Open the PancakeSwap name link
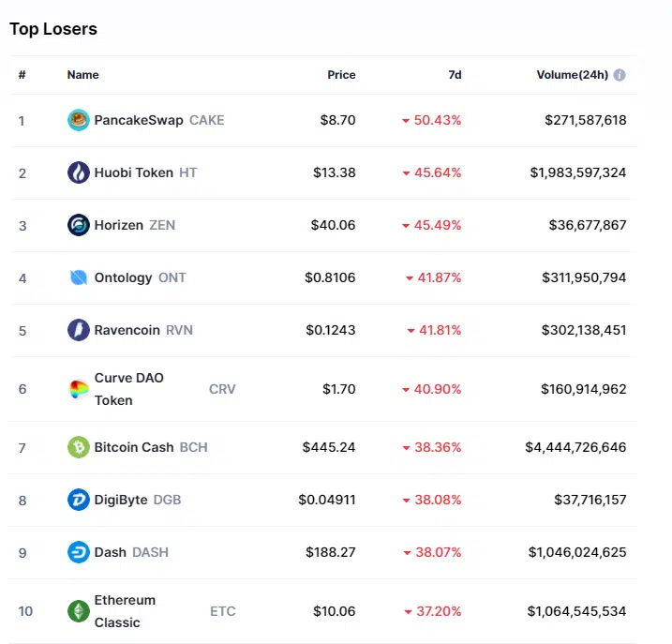This screenshot has height=644, width=672. (x=139, y=120)
